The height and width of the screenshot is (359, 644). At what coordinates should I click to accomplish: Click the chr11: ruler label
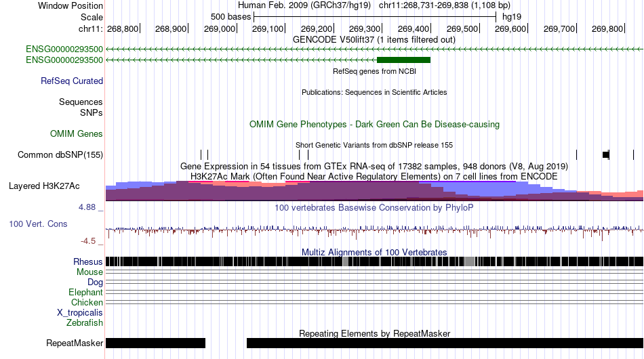pyautogui.click(x=90, y=28)
